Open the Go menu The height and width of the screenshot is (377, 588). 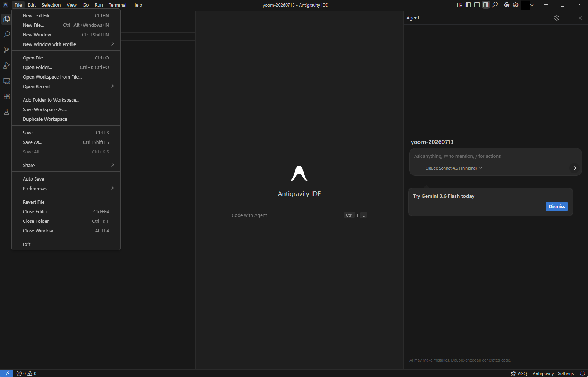(86, 5)
